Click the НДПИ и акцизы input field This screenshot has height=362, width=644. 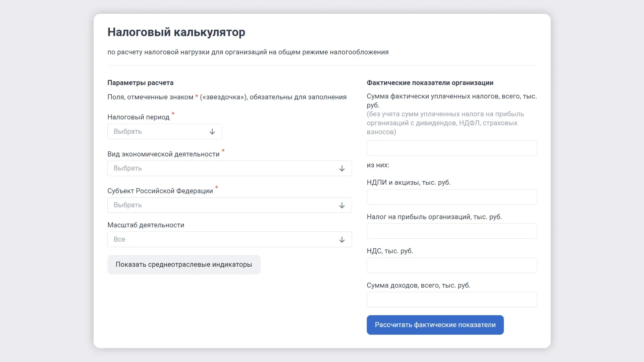point(451,197)
